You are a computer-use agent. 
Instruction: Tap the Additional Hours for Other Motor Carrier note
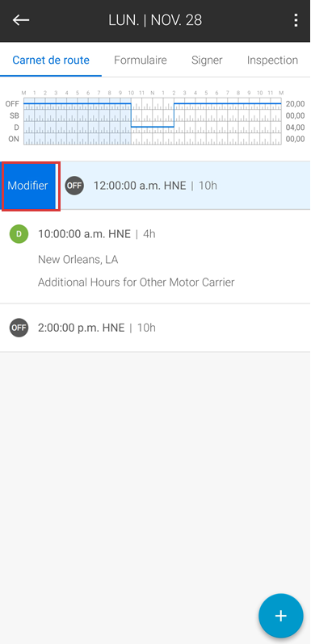pos(137,282)
